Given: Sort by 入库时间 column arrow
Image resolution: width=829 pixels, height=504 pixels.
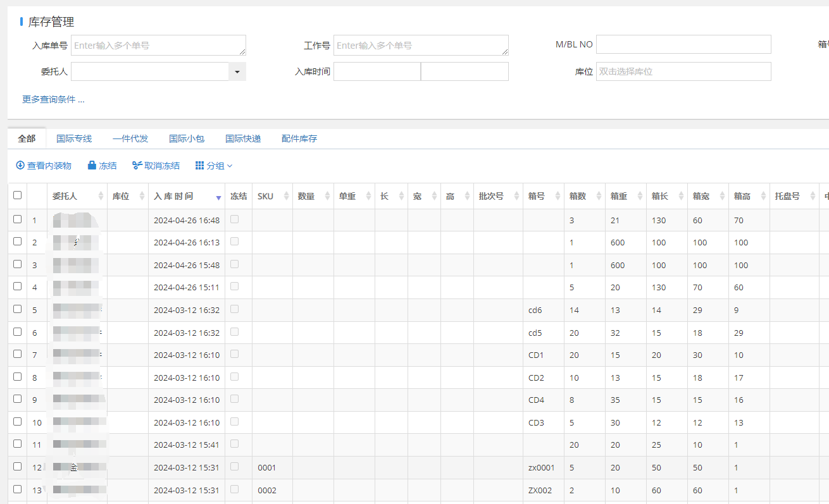Looking at the screenshot, I should point(218,197).
